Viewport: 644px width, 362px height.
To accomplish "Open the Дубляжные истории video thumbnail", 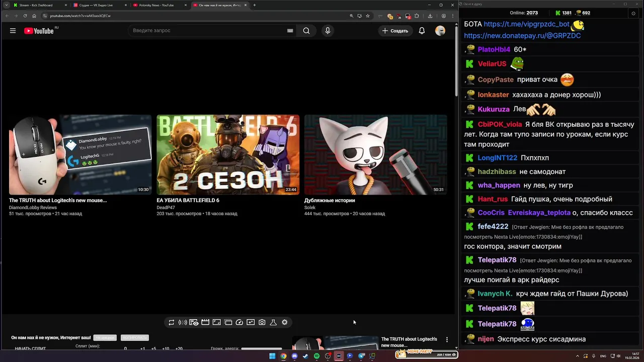I will point(375,154).
